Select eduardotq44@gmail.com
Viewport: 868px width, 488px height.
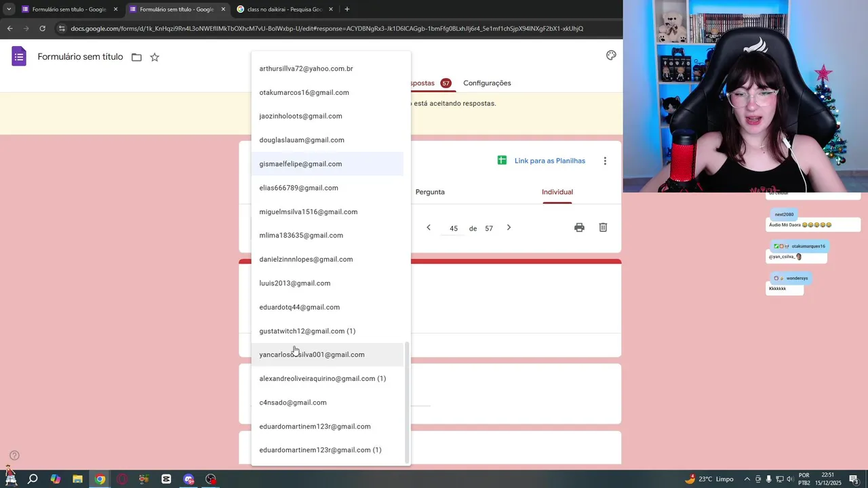click(x=328, y=307)
